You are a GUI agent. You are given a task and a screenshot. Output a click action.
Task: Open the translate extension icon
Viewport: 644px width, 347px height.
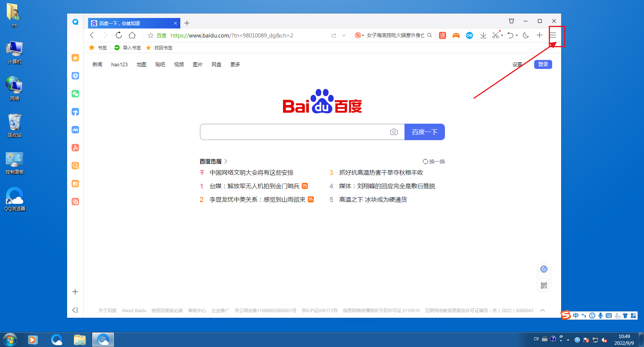[443, 35]
